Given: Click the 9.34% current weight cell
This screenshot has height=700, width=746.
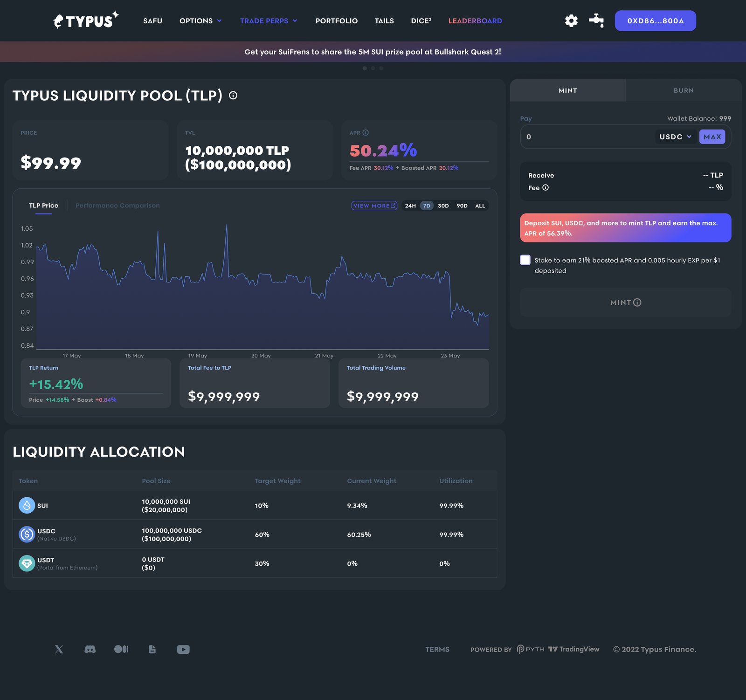Looking at the screenshot, I should point(357,505).
